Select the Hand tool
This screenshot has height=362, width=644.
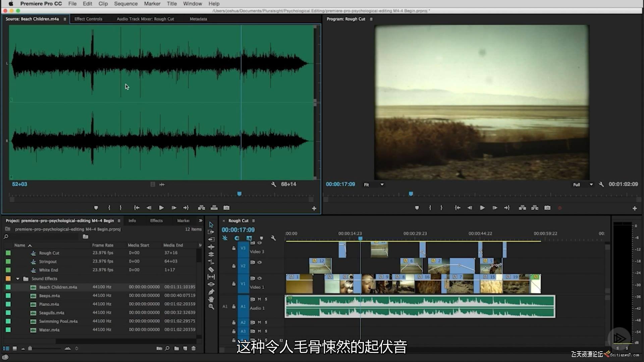click(x=211, y=299)
